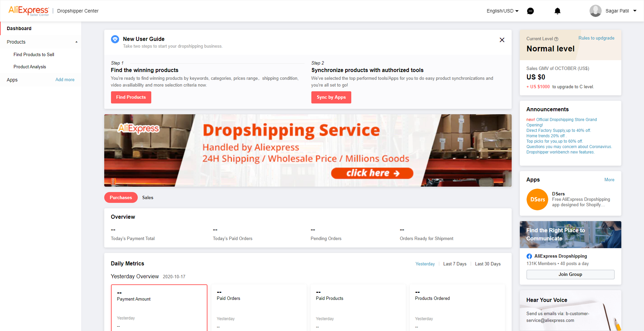
Task: Click AliExpress Dropshipping group name
Action: tap(561, 256)
